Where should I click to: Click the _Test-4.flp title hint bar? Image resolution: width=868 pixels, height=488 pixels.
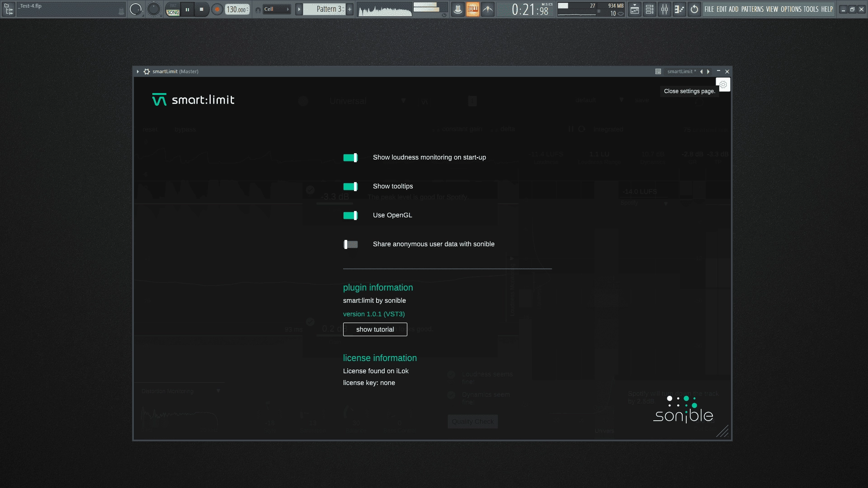(71, 9)
